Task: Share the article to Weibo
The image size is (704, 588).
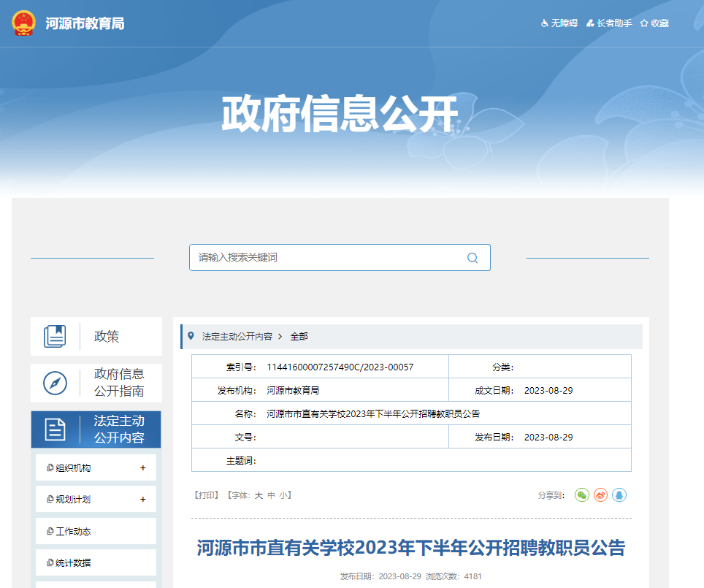Action: (x=600, y=495)
